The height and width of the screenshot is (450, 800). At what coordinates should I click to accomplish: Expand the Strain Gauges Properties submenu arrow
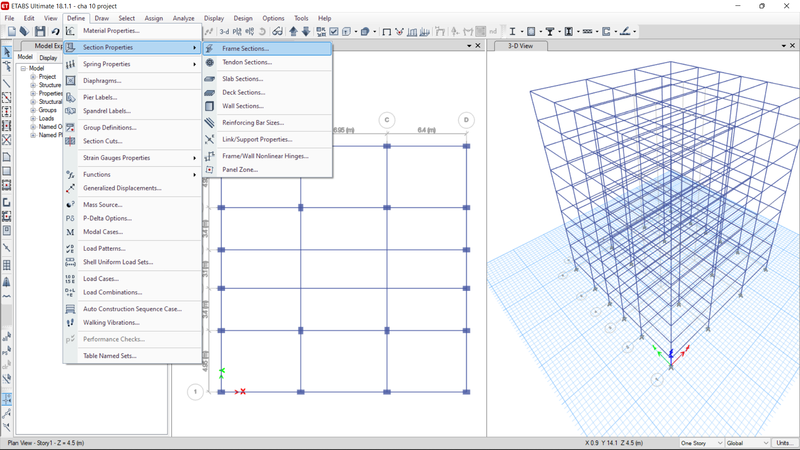[x=194, y=158]
